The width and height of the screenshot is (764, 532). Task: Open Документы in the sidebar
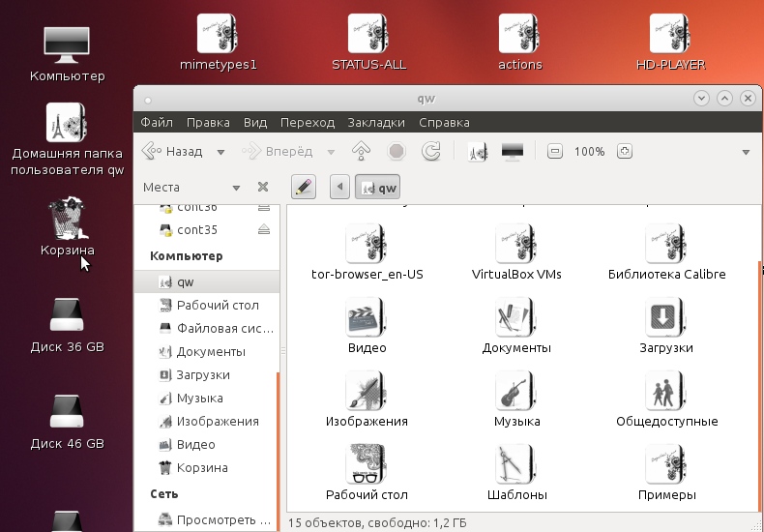pyautogui.click(x=207, y=352)
